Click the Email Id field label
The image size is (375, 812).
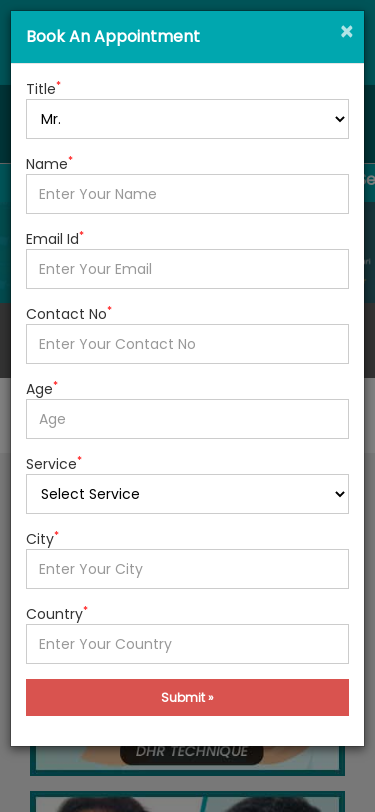point(52,239)
